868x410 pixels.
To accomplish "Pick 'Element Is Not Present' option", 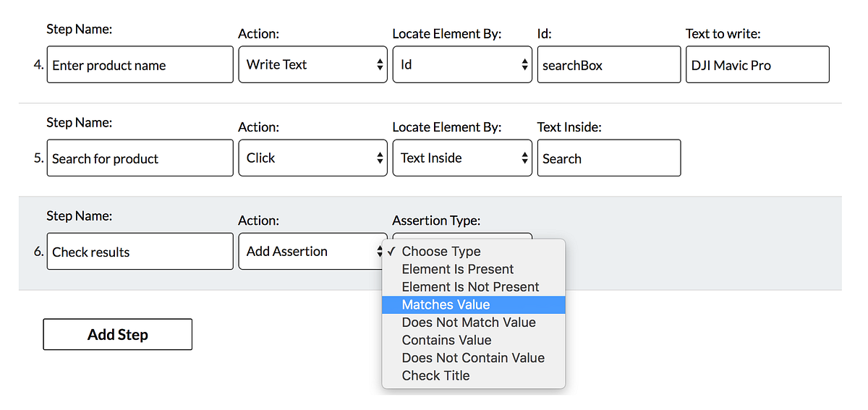I will pyautogui.click(x=470, y=287).
